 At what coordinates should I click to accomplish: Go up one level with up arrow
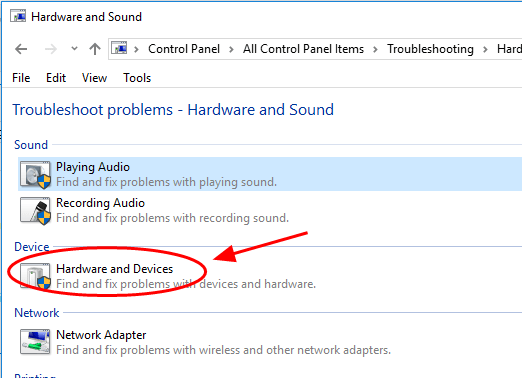(95, 49)
